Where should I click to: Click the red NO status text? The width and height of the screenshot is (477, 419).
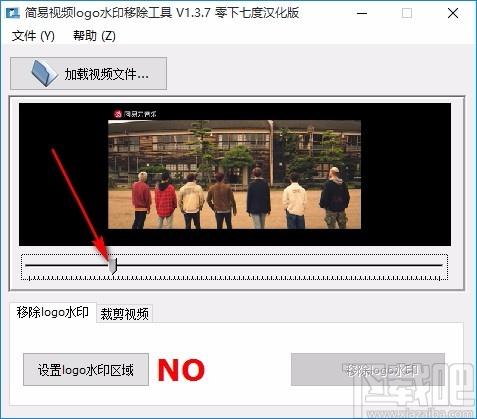point(181,370)
